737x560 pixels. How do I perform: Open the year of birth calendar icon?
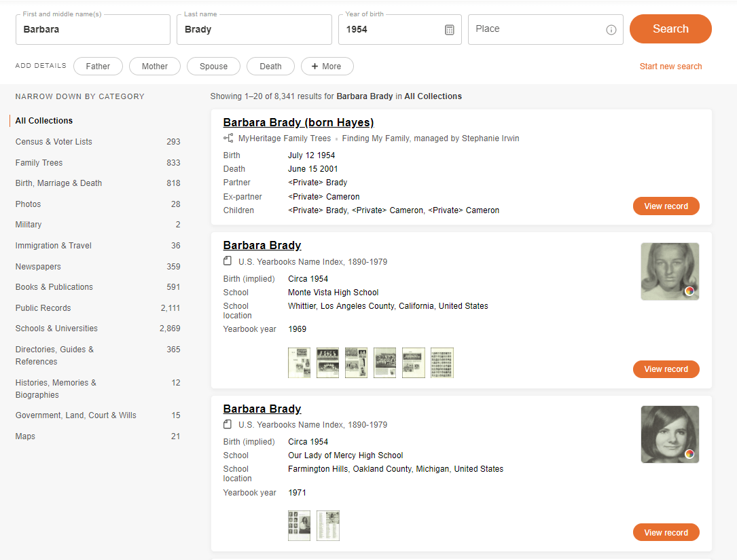450,30
